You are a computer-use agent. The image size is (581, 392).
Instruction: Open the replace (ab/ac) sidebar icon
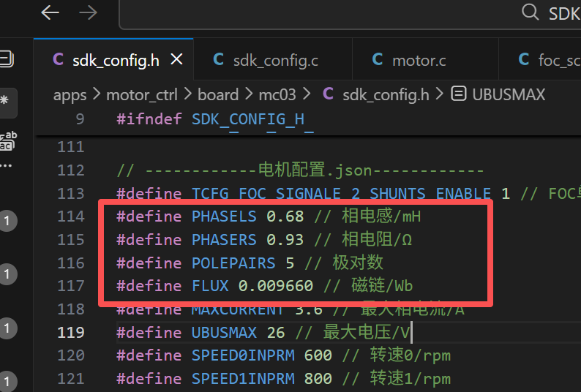pos(8,141)
